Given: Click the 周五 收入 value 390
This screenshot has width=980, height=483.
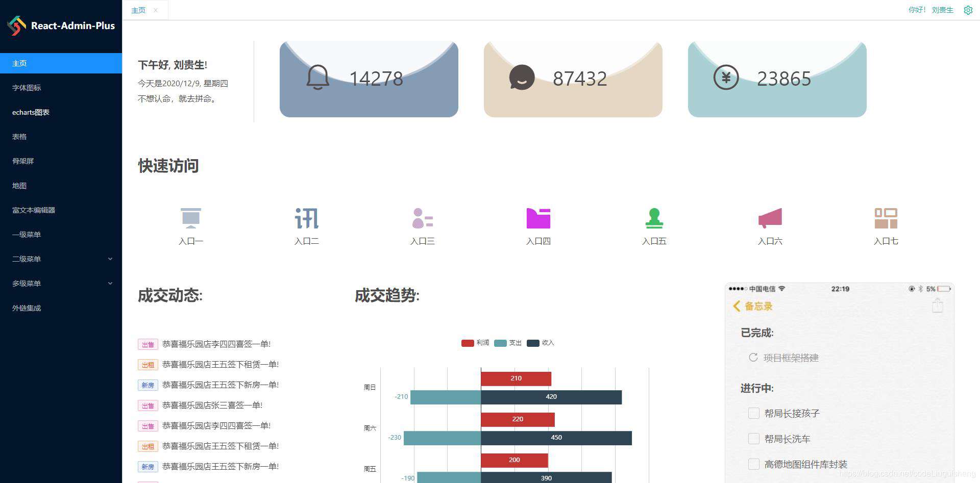Looking at the screenshot, I should [546, 478].
